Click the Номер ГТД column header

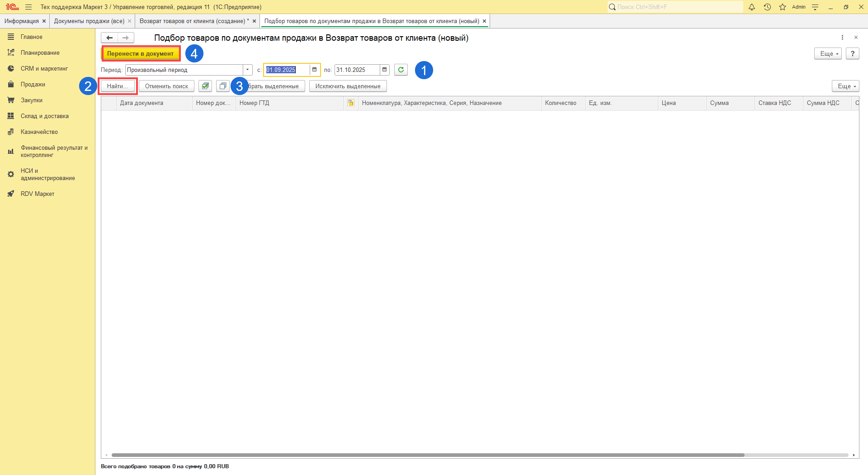[289, 103]
